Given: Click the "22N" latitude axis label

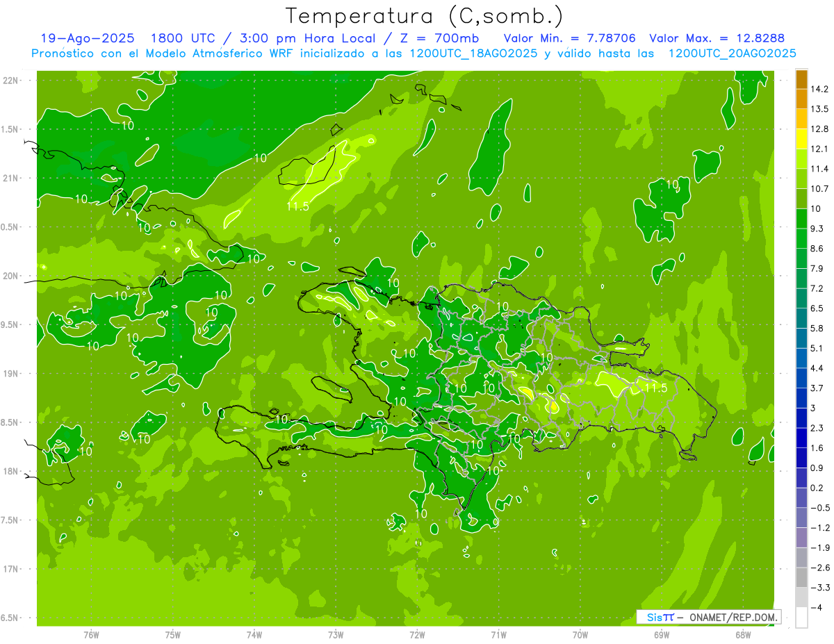Looking at the screenshot, I should [x=11, y=81].
